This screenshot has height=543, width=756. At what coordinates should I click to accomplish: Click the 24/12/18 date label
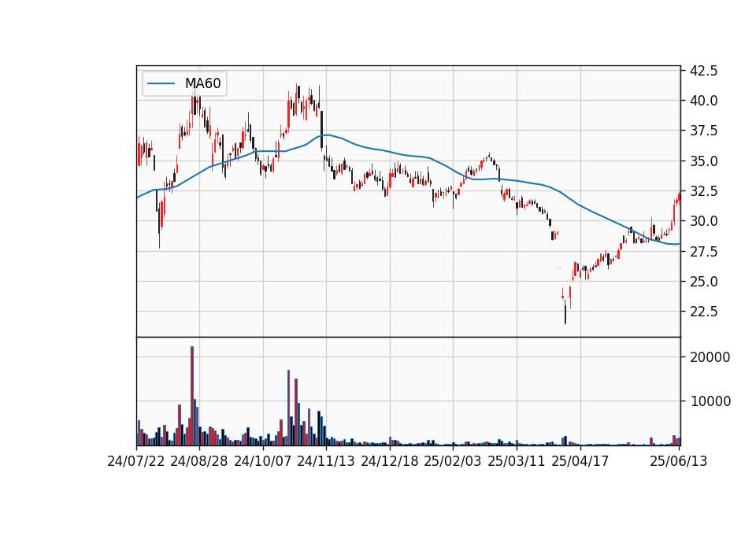(390, 461)
